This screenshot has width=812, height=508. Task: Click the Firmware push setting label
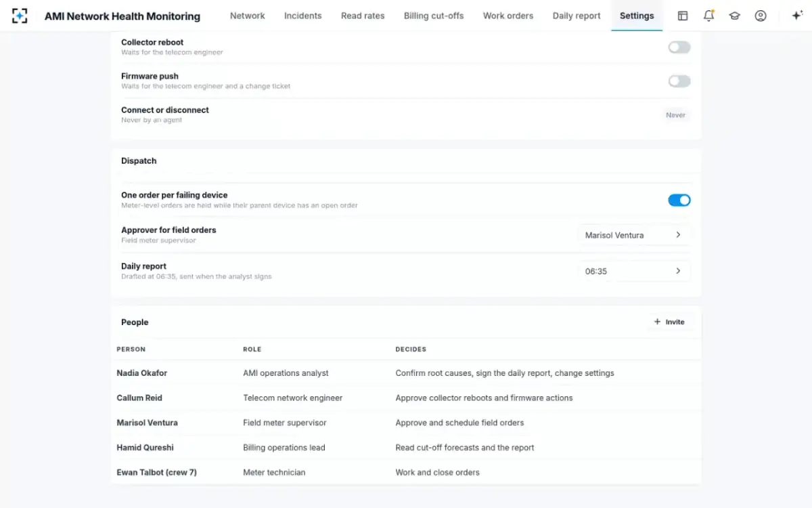pos(150,76)
